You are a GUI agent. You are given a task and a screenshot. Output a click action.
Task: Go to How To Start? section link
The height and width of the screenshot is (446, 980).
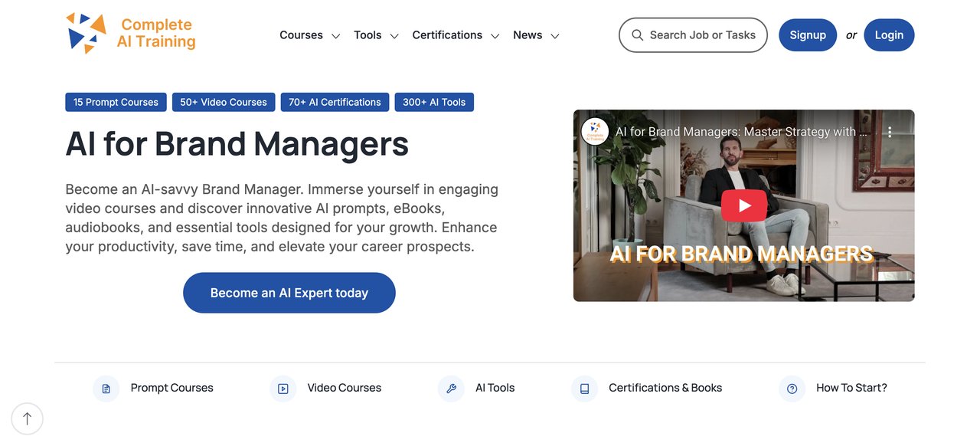(851, 388)
